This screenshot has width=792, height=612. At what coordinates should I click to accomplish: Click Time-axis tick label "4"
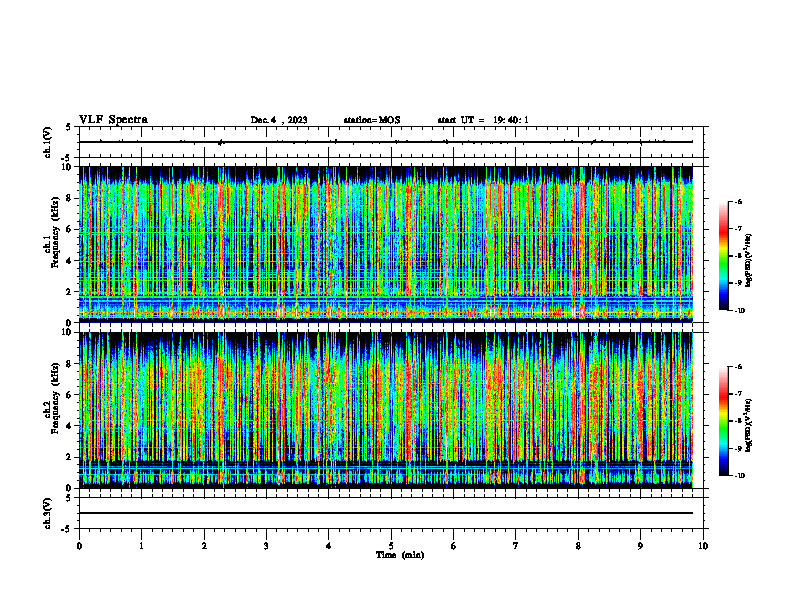[328, 546]
